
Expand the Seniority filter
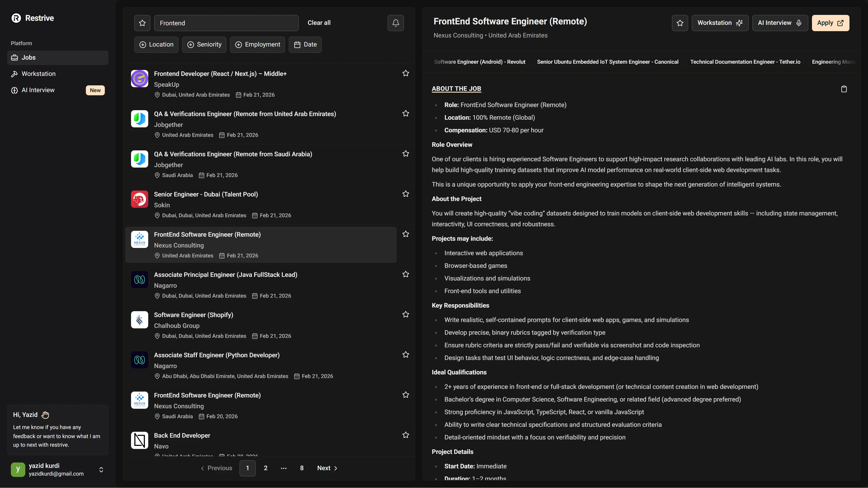pyautogui.click(x=204, y=44)
